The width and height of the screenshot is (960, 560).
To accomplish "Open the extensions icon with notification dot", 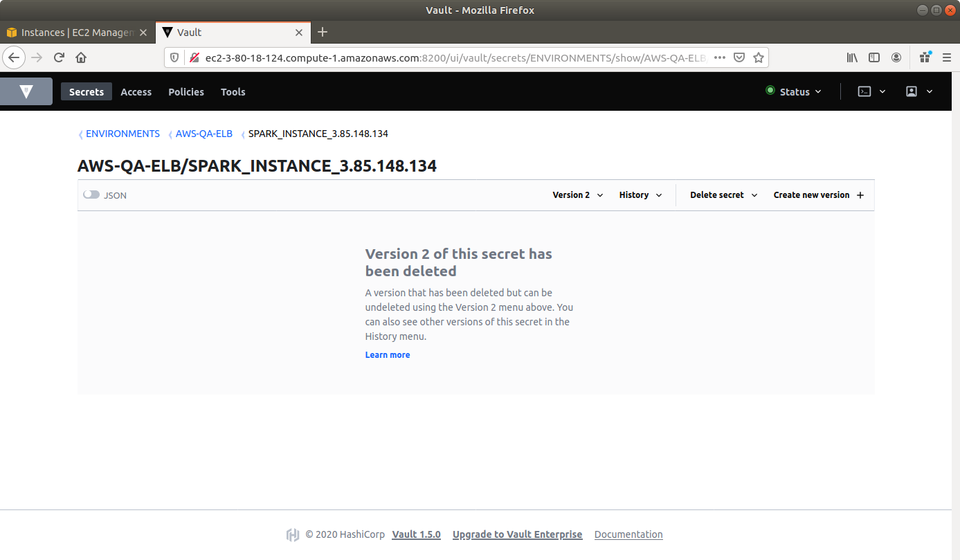I will coord(925,57).
